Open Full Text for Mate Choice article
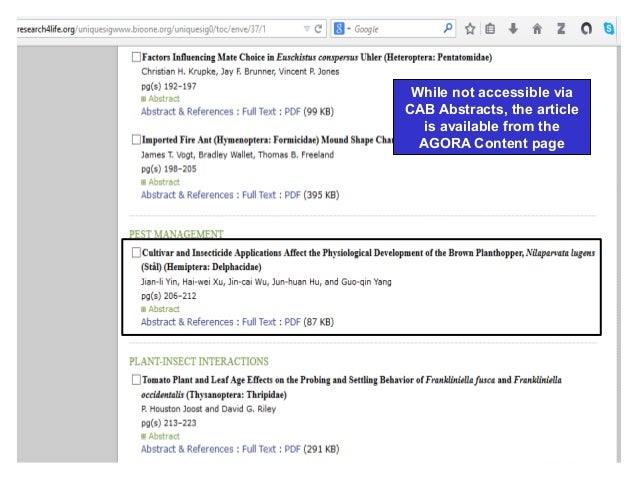This screenshot has height=479, width=638. tap(259, 112)
